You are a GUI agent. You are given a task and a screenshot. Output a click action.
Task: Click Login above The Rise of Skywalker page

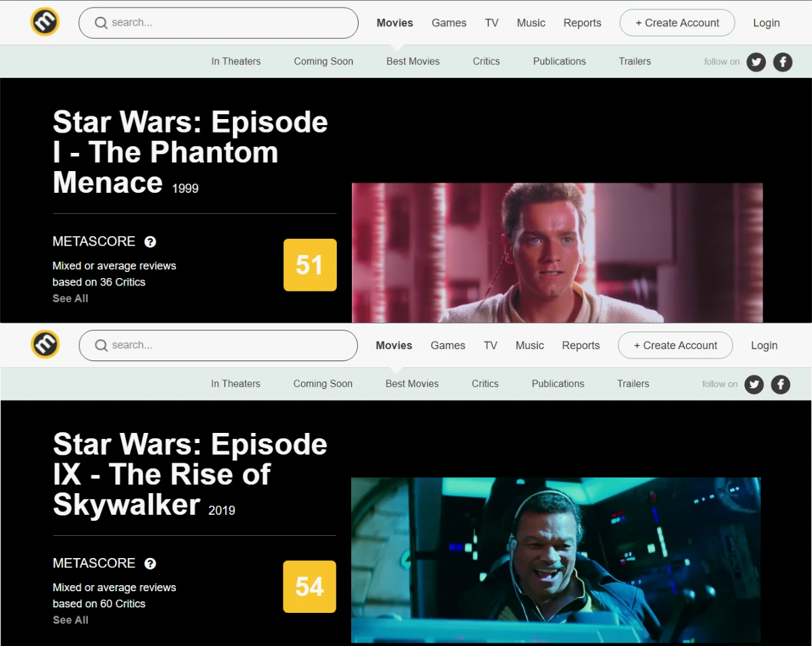point(765,346)
